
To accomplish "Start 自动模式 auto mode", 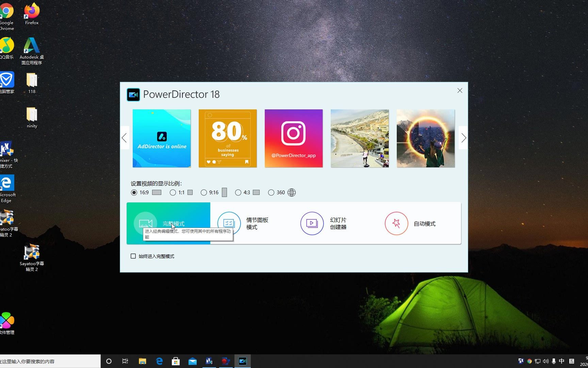I will (419, 223).
